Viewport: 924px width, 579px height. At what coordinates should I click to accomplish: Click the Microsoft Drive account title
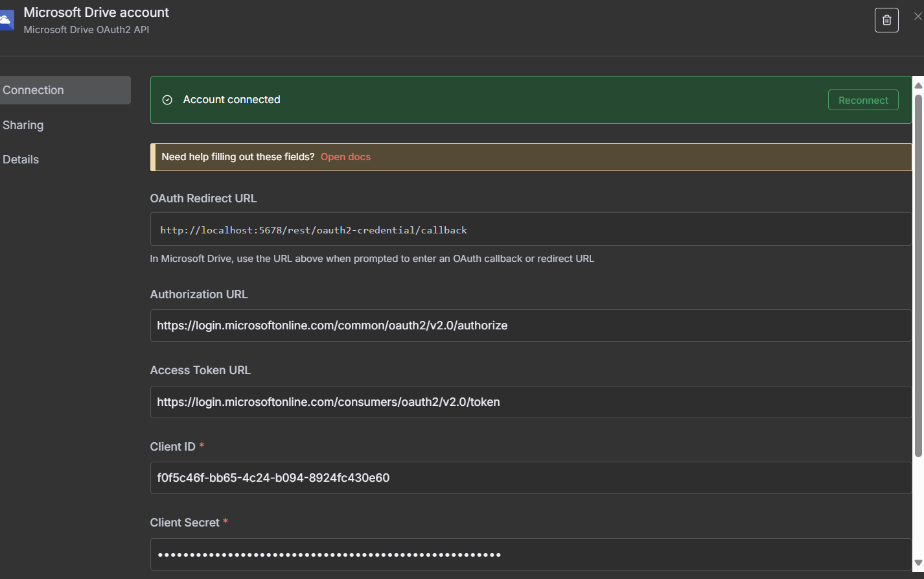click(96, 12)
